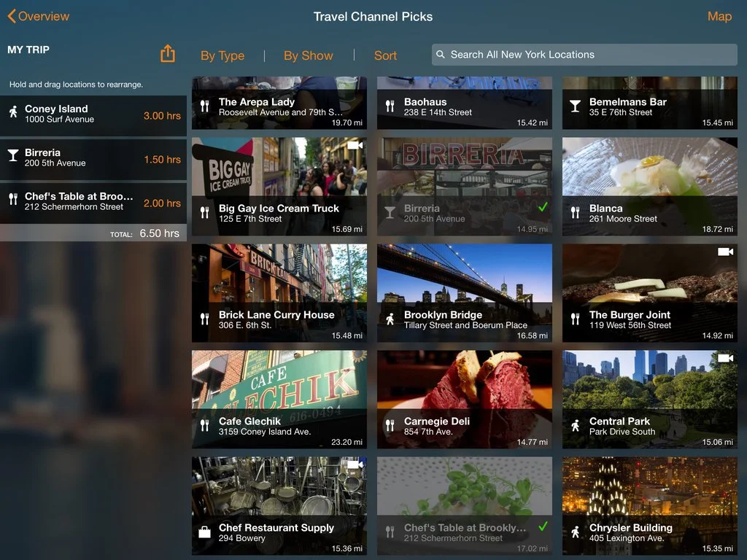Viewport: 747px width, 560px height.
Task: Click the 23.20 mi distance on Cafe Glechik
Action: [x=347, y=442]
